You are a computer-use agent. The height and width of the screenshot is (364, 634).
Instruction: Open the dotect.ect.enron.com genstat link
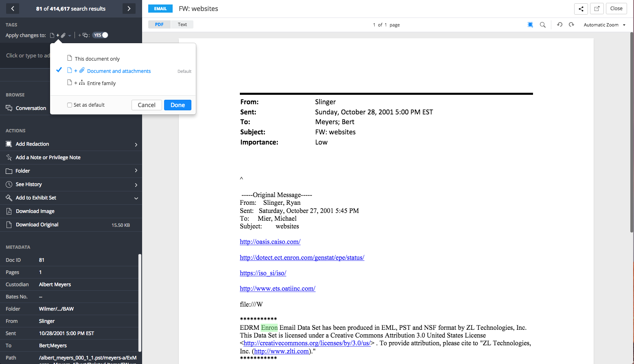302,258
